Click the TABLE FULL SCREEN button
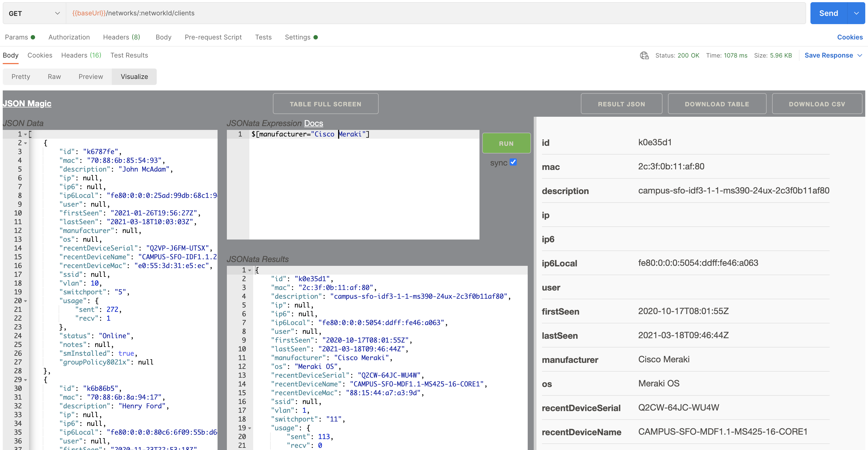 coord(325,104)
